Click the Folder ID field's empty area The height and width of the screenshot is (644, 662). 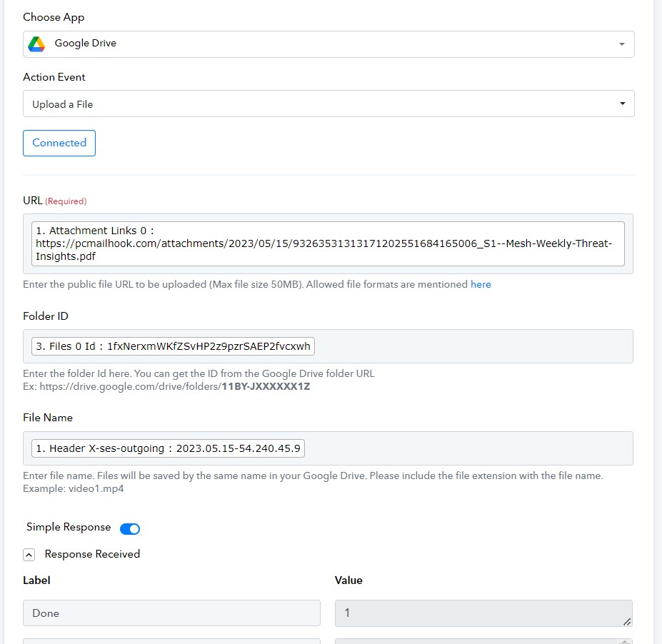(473, 346)
